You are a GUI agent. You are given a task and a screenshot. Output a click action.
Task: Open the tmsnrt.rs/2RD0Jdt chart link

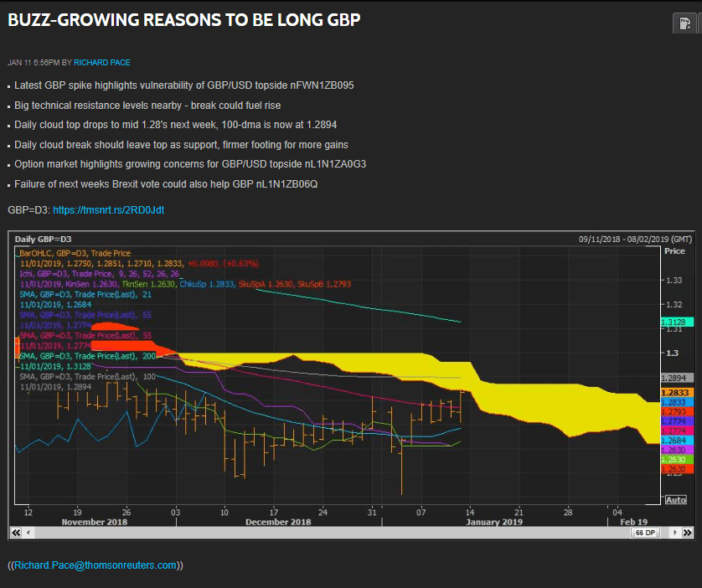click(109, 210)
